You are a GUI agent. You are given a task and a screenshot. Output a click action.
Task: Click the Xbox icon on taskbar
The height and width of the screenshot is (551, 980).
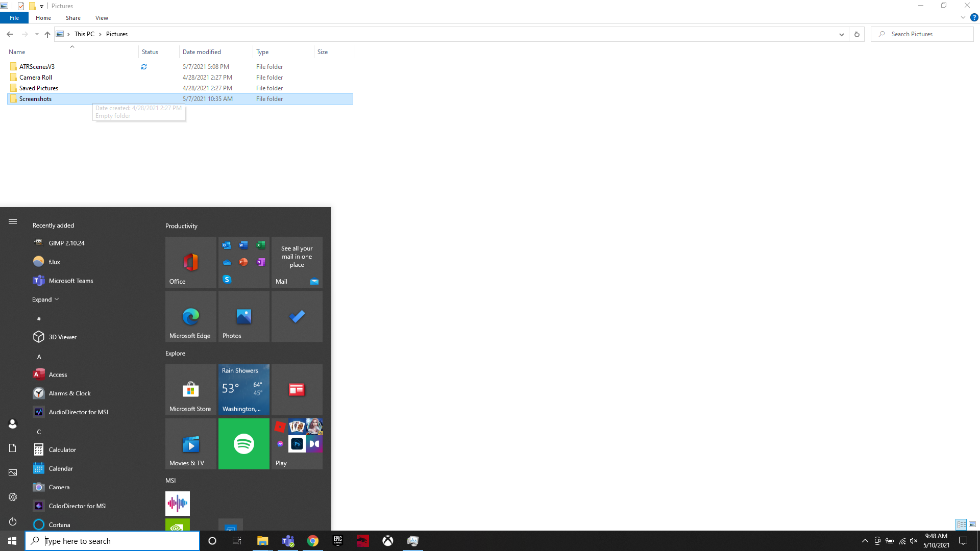click(x=388, y=541)
